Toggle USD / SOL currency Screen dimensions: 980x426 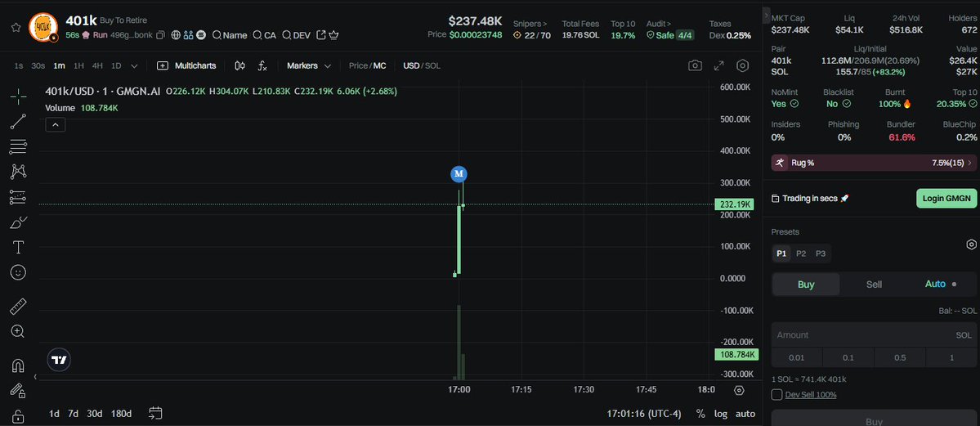[422, 65]
